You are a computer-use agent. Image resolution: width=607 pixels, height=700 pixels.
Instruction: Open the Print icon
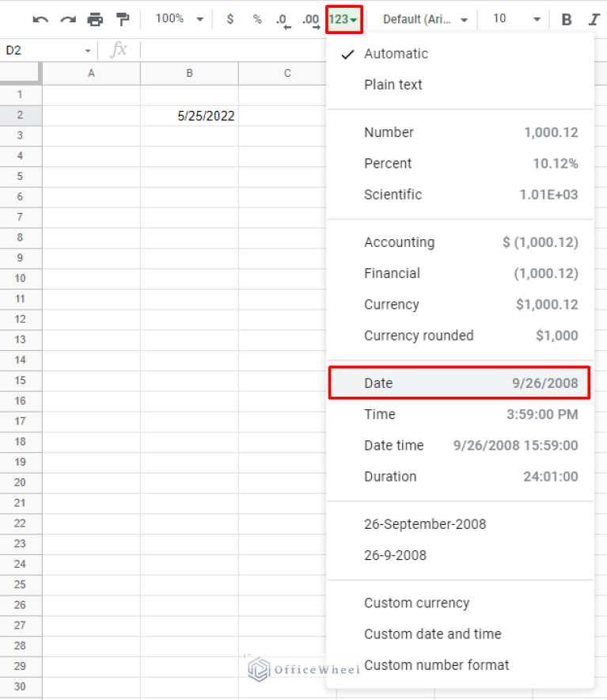click(95, 18)
